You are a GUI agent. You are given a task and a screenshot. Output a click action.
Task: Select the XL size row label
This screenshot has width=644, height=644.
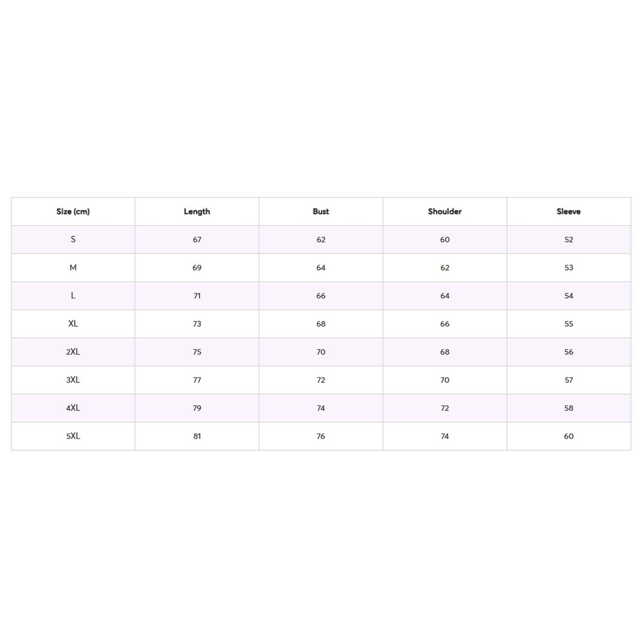coord(73,324)
